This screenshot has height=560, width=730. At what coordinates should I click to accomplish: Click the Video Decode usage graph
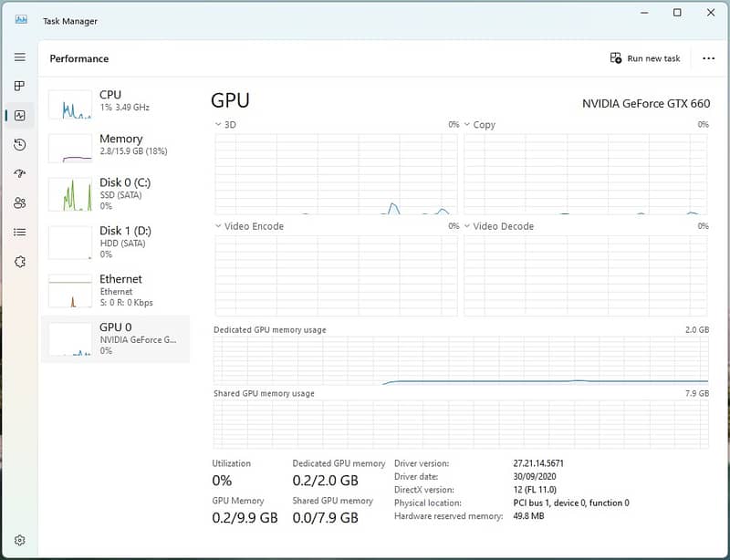click(586, 275)
